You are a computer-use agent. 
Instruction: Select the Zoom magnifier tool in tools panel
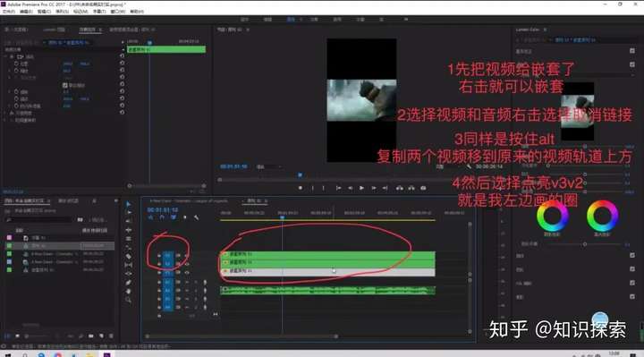click(129, 301)
